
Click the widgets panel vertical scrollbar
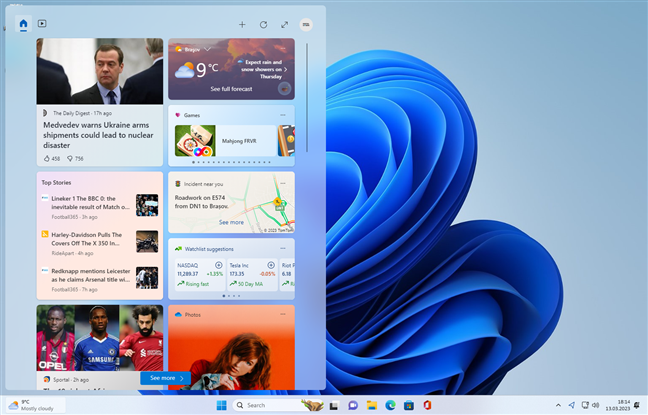coord(307,98)
